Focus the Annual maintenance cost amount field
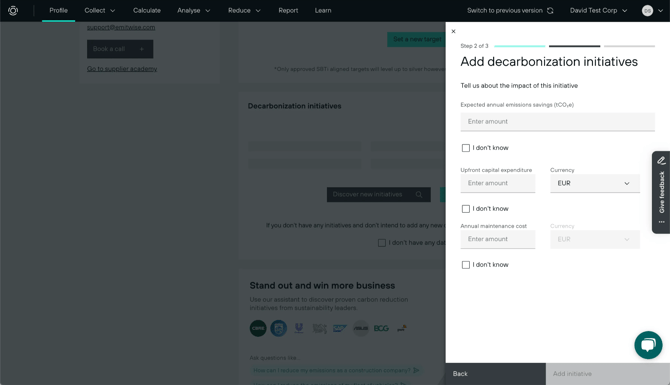The width and height of the screenshot is (670, 385). click(x=498, y=239)
